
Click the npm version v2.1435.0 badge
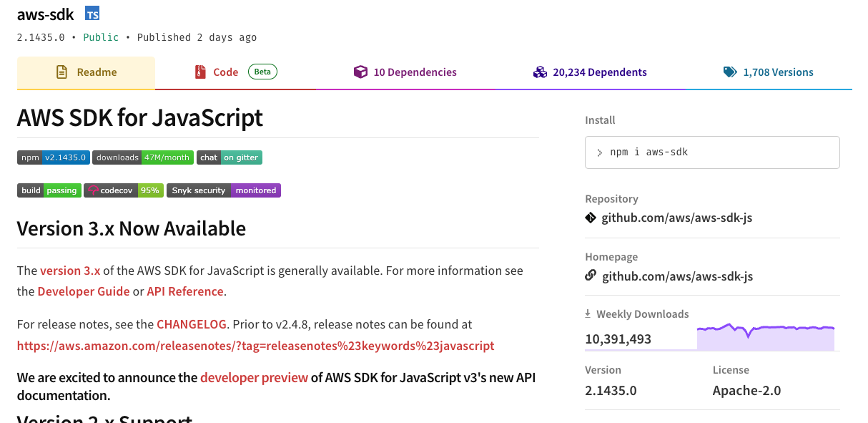click(x=54, y=157)
